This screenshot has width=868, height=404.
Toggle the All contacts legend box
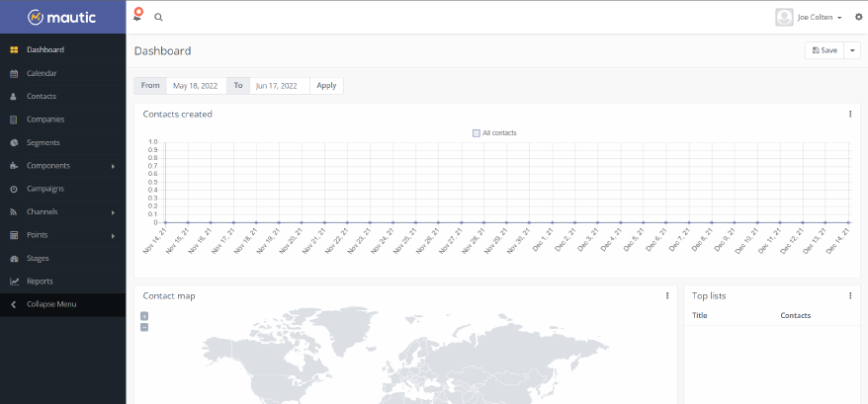coord(477,132)
